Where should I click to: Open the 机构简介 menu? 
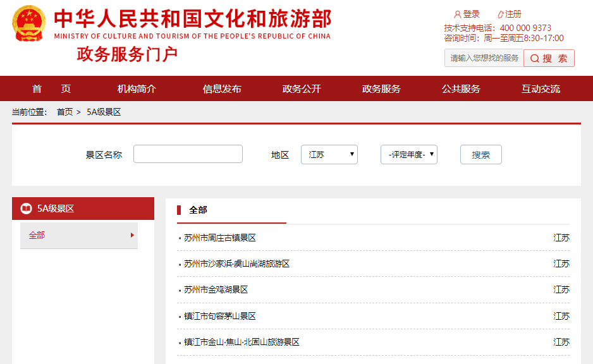coord(137,89)
